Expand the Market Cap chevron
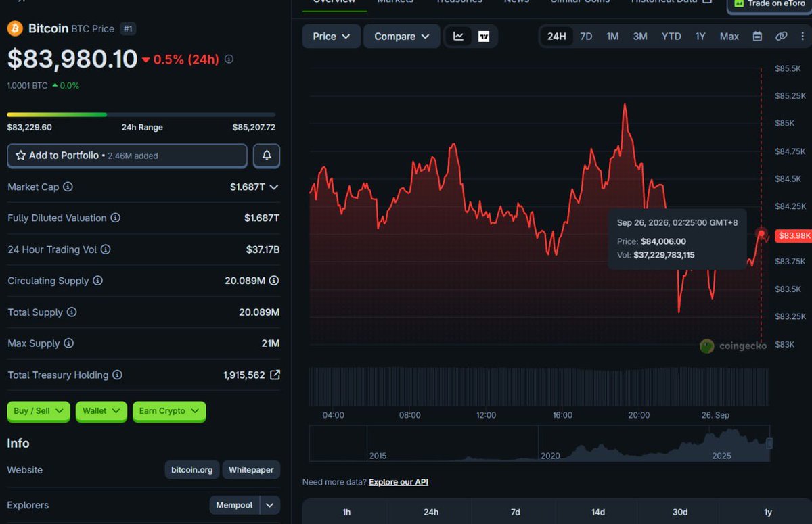This screenshot has width=812, height=524. 273,187
